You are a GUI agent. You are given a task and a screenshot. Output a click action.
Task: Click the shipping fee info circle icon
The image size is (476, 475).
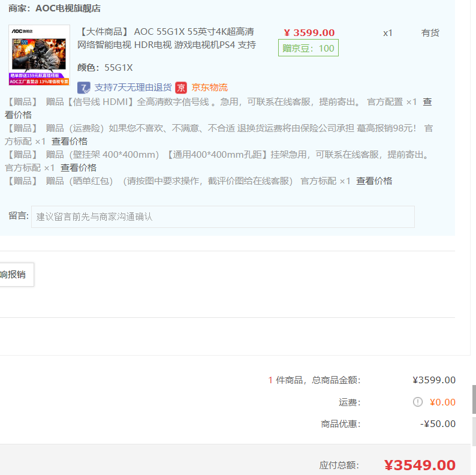(418, 402)
